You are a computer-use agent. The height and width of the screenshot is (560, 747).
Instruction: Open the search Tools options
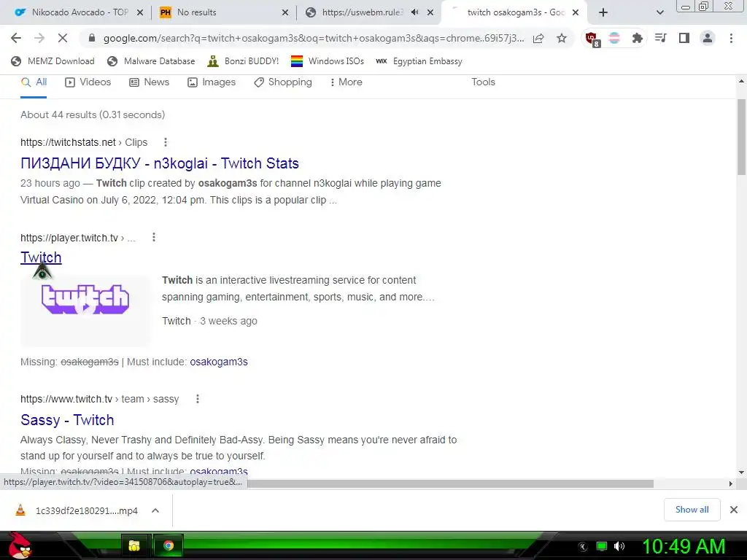(x=483, y=82)
